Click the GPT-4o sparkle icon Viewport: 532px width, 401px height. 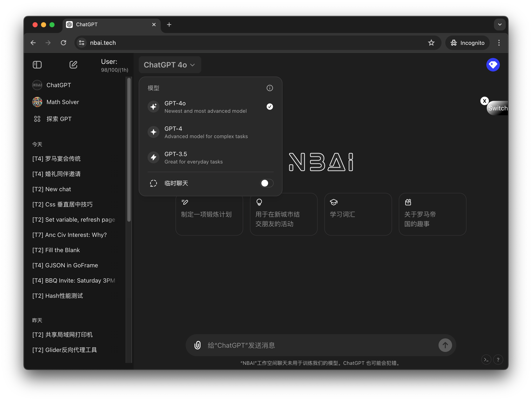(154, 107)
